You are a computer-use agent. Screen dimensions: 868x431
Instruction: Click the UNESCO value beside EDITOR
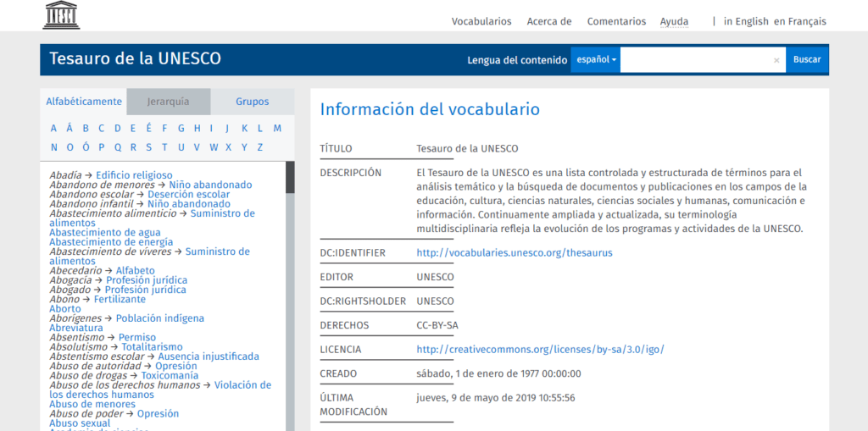(435, 277)
